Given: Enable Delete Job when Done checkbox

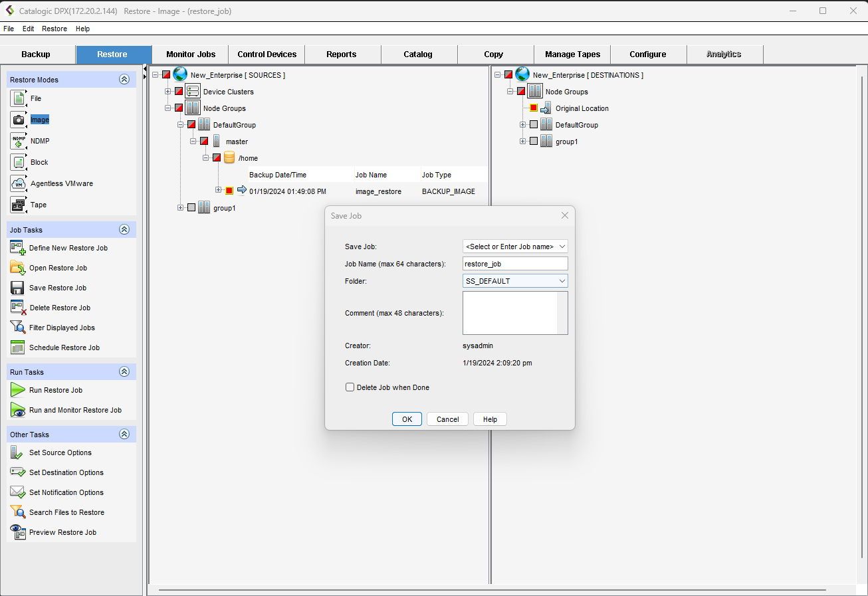Looking at the screenshot, I should (x=350, y=387).
